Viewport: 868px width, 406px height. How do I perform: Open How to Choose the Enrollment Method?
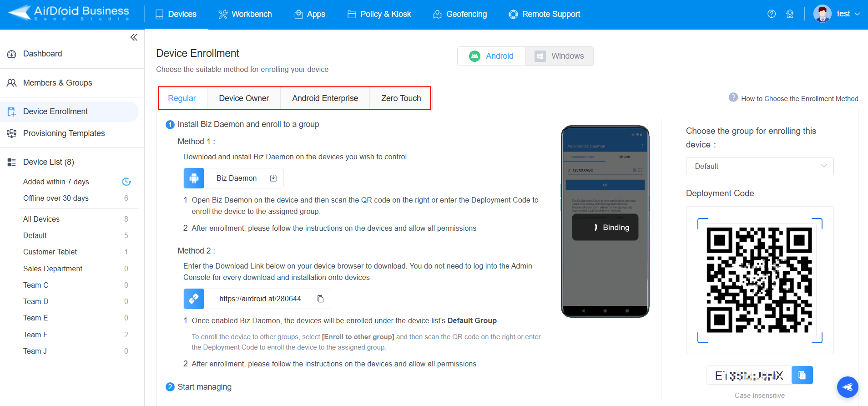click(x=799, y=99)
